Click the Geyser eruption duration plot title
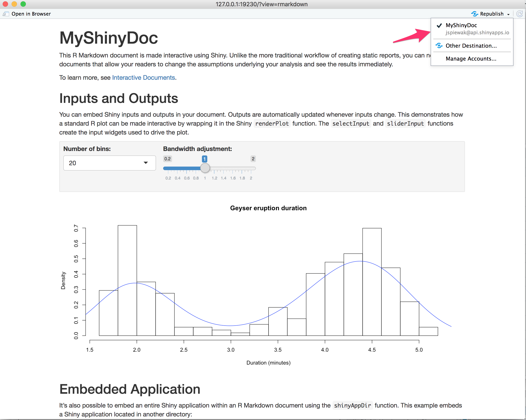The height and width of the screenshot is (420, 526). tap(268, 208)
